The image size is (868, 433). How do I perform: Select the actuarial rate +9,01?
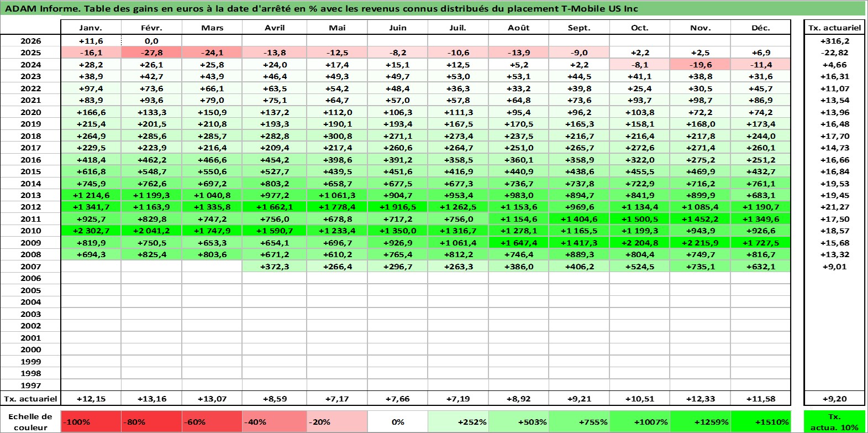(x=834, y=267)
